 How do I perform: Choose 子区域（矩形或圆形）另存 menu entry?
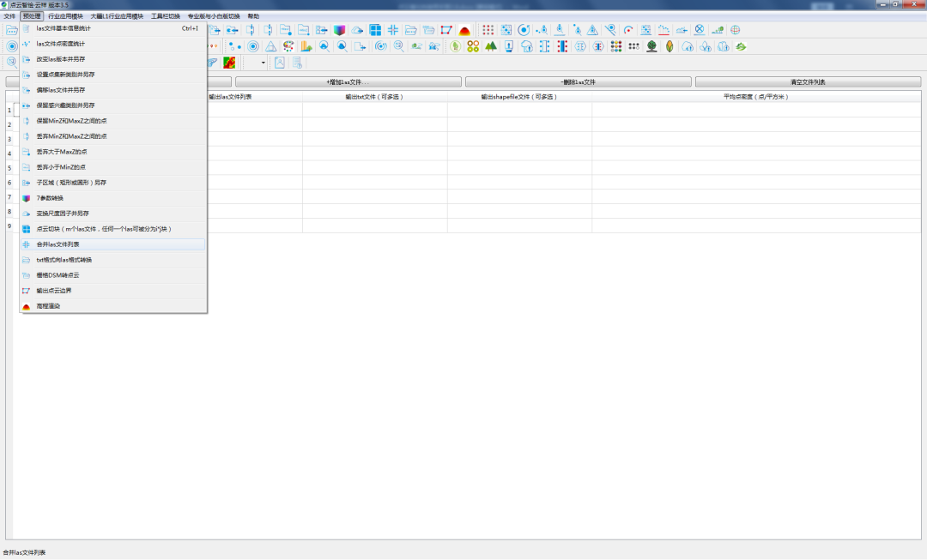(113, 183)
